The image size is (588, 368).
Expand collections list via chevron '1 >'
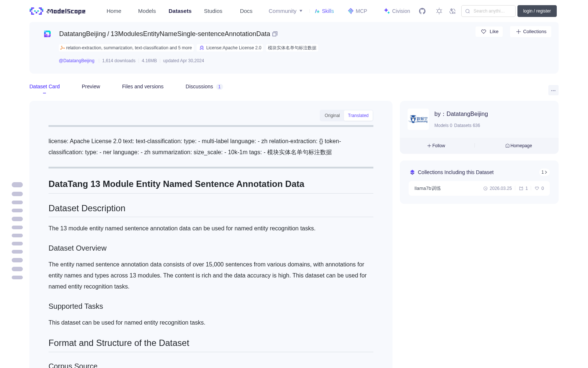pyautogui.click(x=544, y=172)
